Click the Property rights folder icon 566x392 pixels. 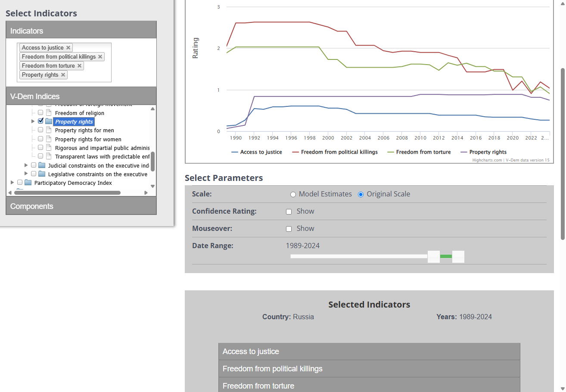(49, 121)
